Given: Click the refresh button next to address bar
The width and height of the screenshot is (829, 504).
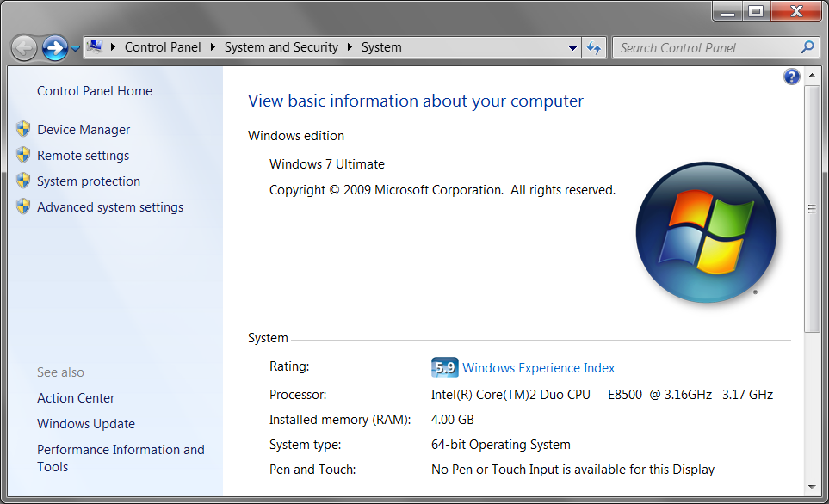Looking at the screenshot, I should click(x=594, y=47).
